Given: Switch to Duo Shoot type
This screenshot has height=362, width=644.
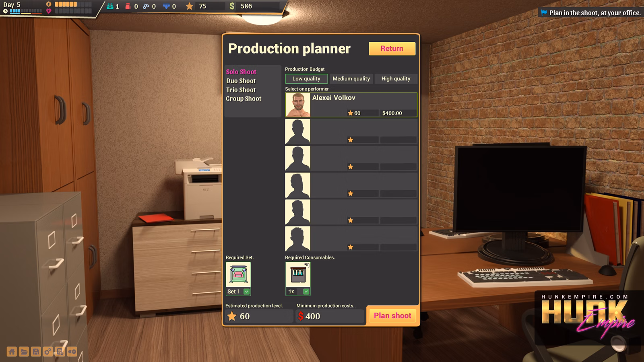Looking at the screenshot, I should tap(241, 81).
